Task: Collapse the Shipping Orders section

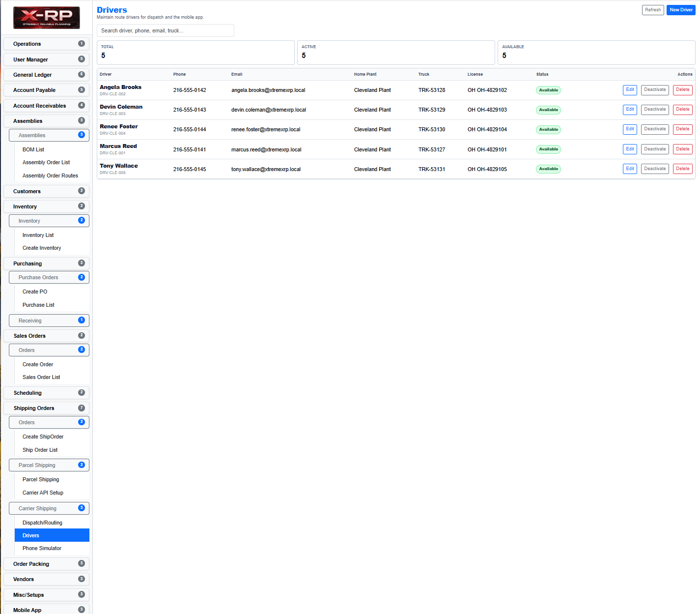Action: tap(46, 408)
